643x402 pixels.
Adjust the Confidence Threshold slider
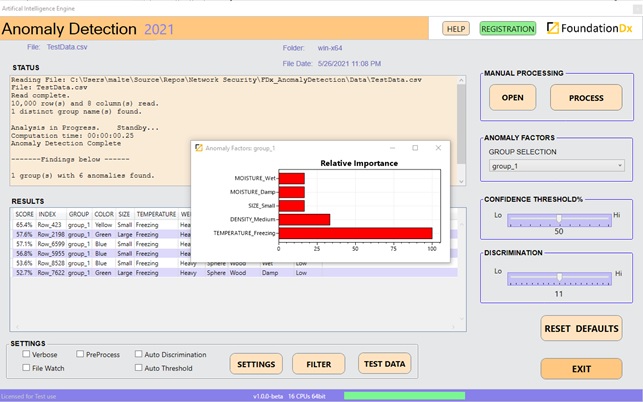pos(559,219)
